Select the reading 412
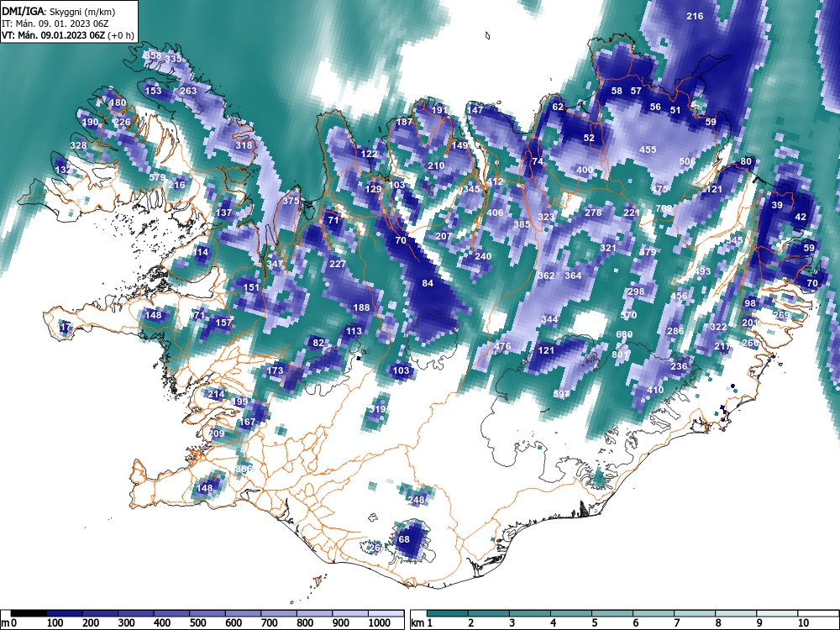Screen dimensions: 840x630 (x=495, y=181)
